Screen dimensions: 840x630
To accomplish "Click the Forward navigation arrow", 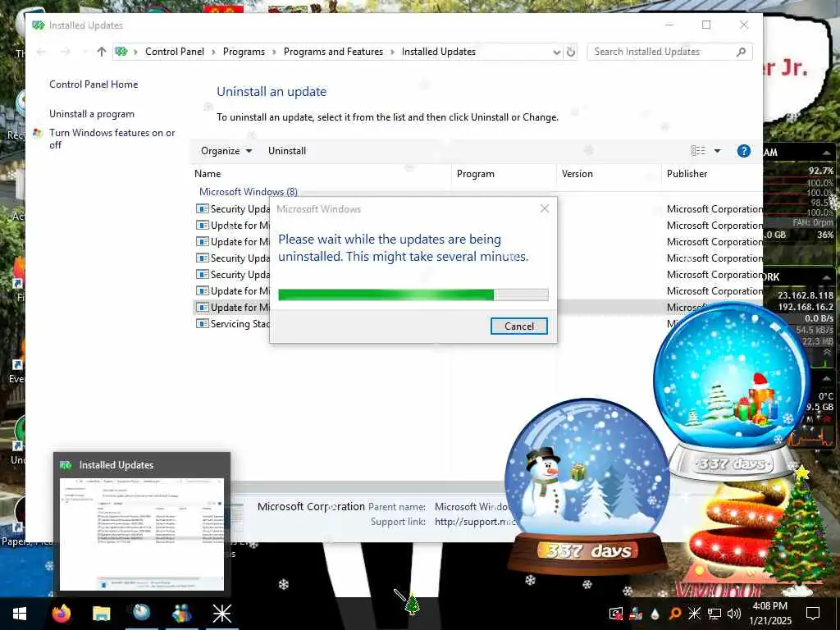I will pyautogui.click(x=66, y=52).
